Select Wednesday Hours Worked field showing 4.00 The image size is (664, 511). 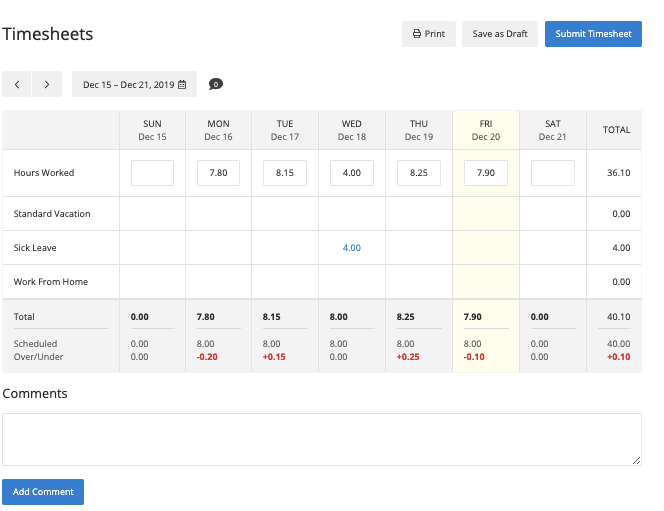(352, 173)
